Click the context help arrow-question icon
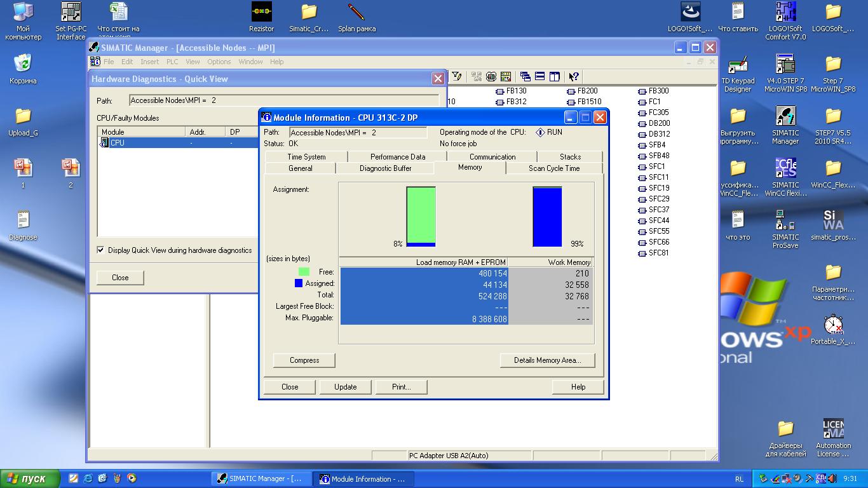Image resolution: width=868 pixels, height=488 pixels. (x=574, y=76)
